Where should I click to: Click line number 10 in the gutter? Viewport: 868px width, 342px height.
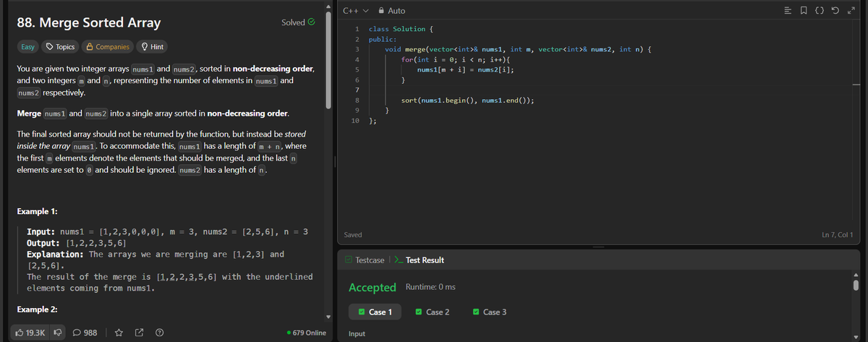[356, 122]
